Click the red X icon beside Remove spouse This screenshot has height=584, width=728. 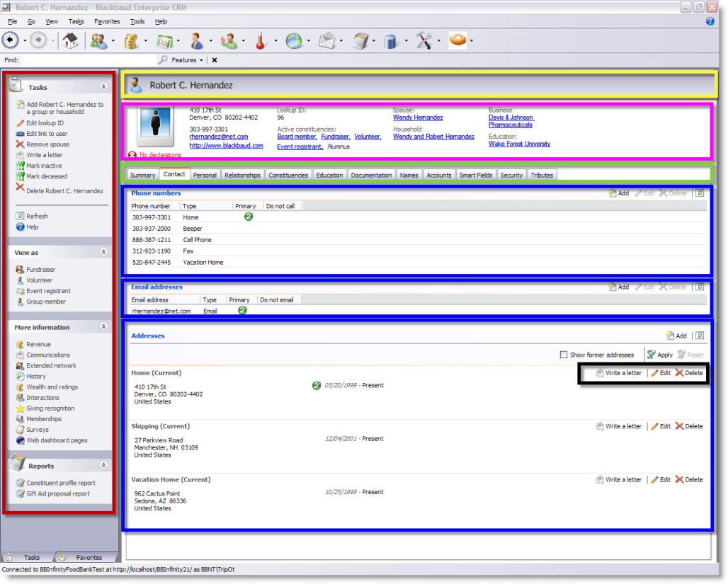tap(20, 144)
